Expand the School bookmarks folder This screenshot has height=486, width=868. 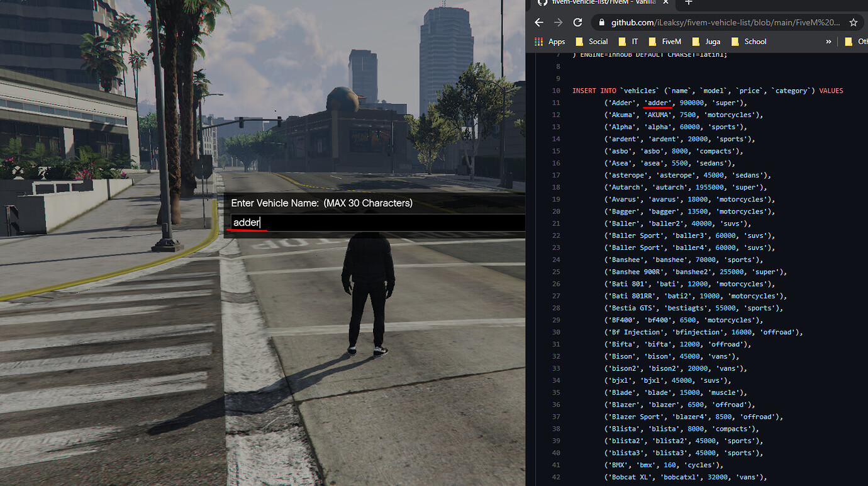(748, 42)
